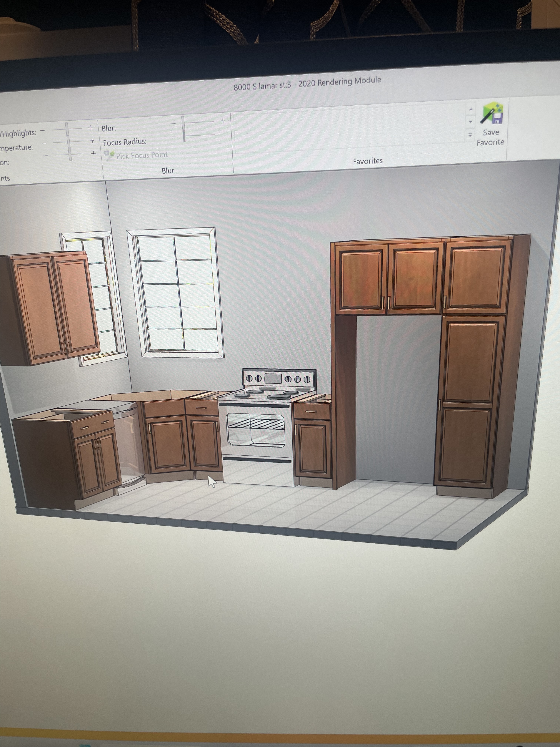Click the Blur plus icon
Viewport: 560px width, 747px height.
click(x=223, y=121)
